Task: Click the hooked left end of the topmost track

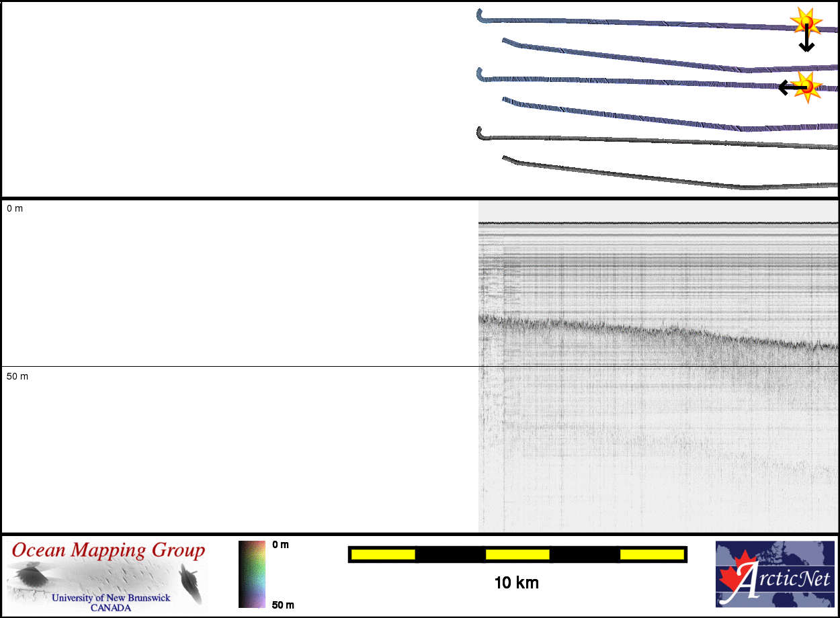Action: click(x=480, y=15)
